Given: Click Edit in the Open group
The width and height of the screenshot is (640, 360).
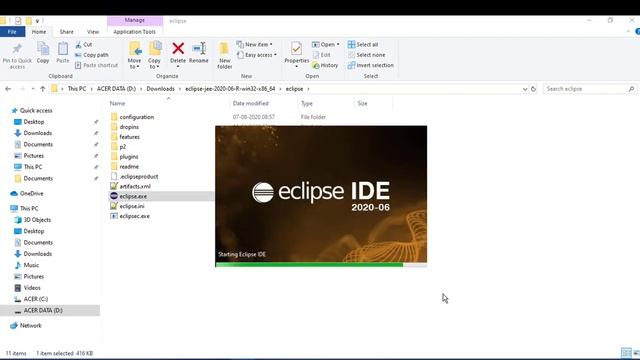Looking at the screenshot, I should [321, 55].
